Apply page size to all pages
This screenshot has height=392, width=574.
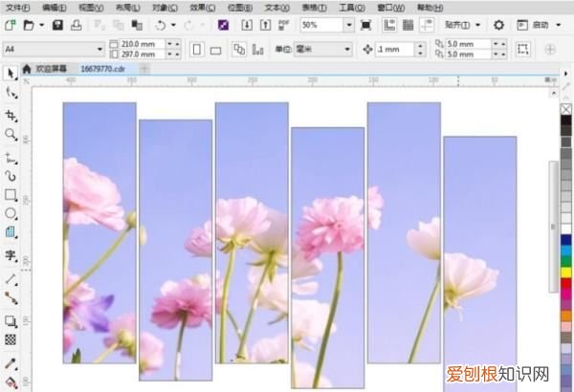point(239,49)
